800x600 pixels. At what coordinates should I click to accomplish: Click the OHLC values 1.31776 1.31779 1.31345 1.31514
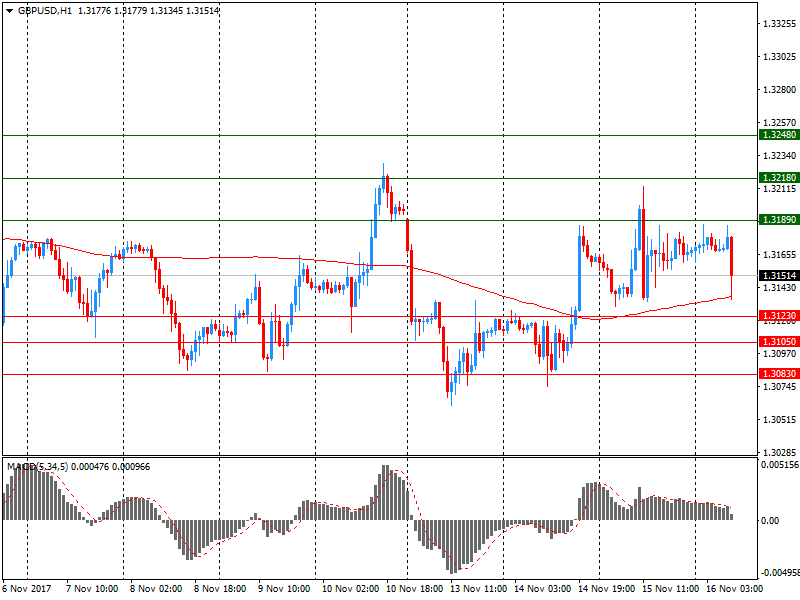148,11
